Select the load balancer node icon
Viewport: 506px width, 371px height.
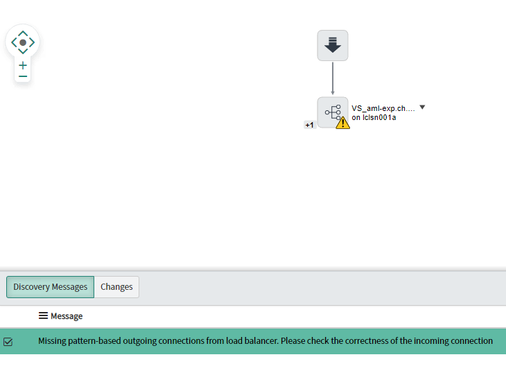(333, 112)
